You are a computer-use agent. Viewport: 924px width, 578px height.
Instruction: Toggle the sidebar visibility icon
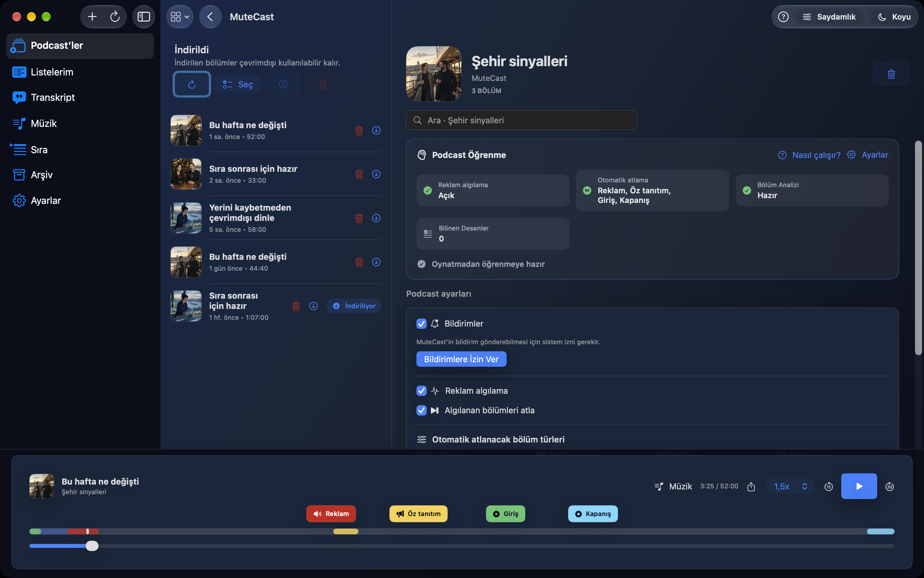click(x=143, y=16)
